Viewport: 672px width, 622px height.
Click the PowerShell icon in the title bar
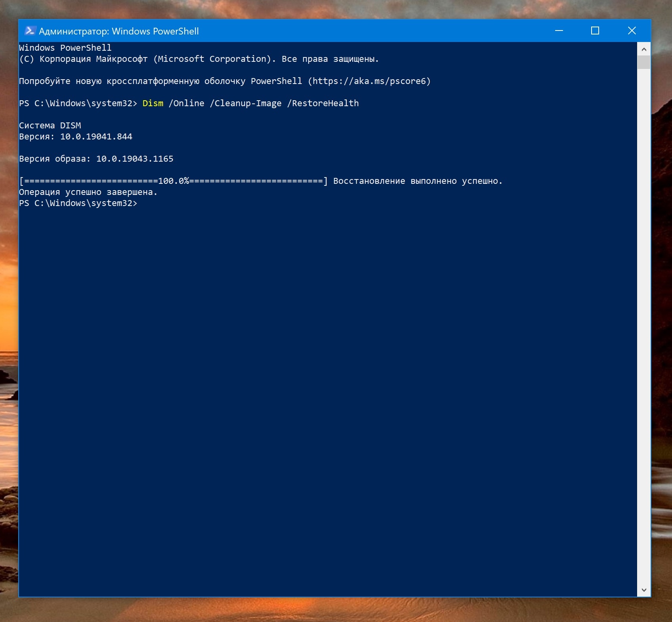pyautogui.click(x=30, y=31)
